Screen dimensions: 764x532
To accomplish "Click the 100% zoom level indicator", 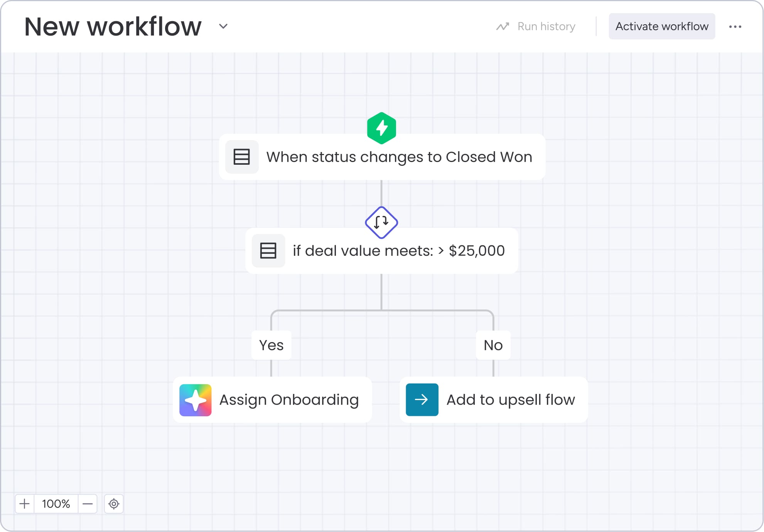I will pos(56,504).
